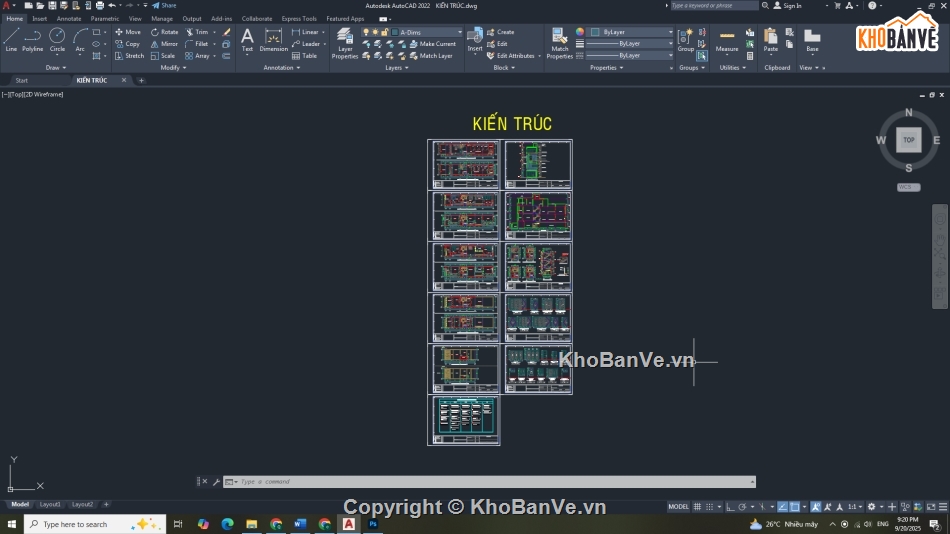This screenshot has height=534, width=950.
Task: Click the Insert block icon
Action: pos(475,40)
